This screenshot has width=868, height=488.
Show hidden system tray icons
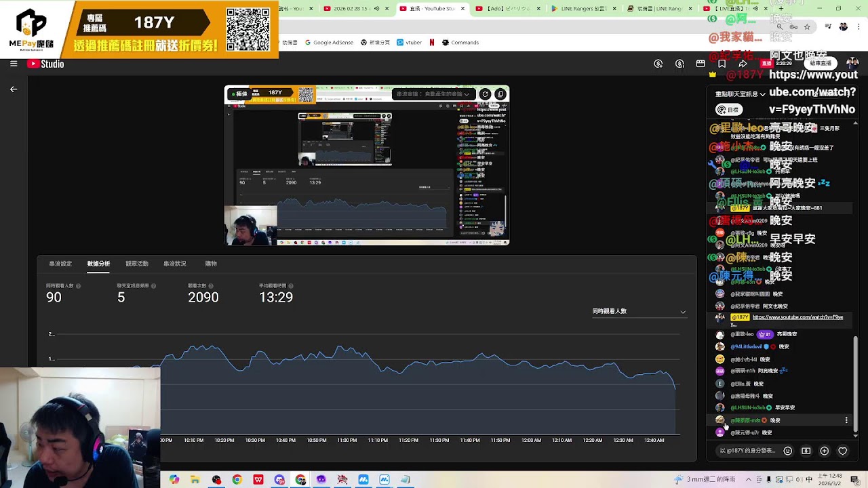[747, 479]
